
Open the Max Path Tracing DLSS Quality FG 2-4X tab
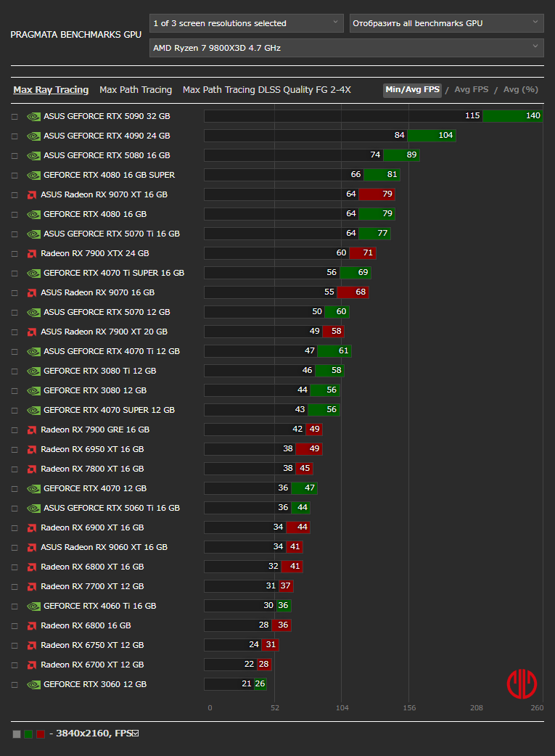(x=266, y=90)
